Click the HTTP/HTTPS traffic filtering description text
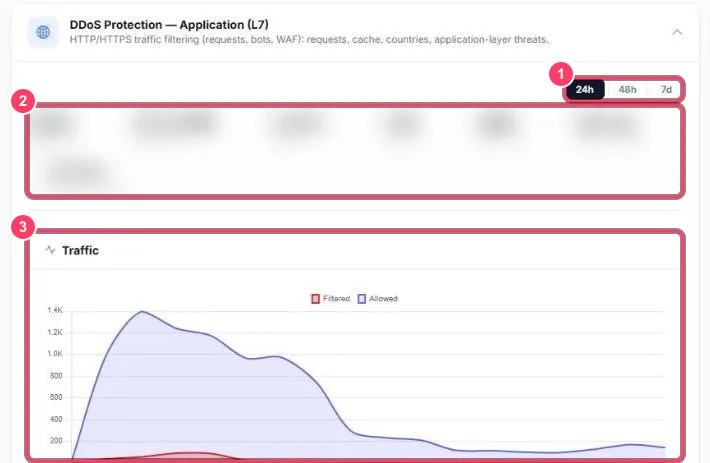The width and height of the screenshot is (710, 463). 309,40
